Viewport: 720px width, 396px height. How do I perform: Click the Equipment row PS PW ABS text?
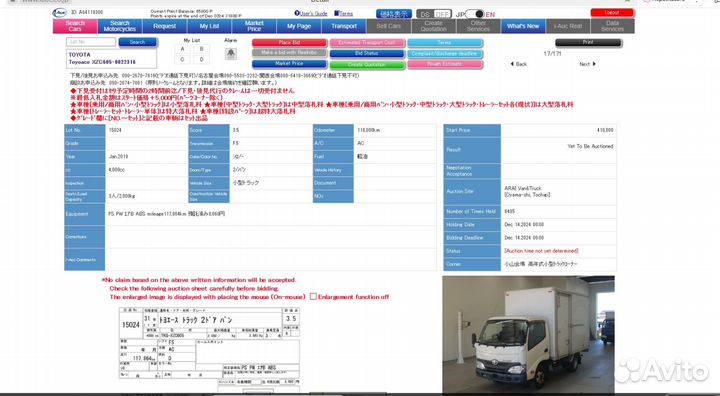(x=167, y=214)
